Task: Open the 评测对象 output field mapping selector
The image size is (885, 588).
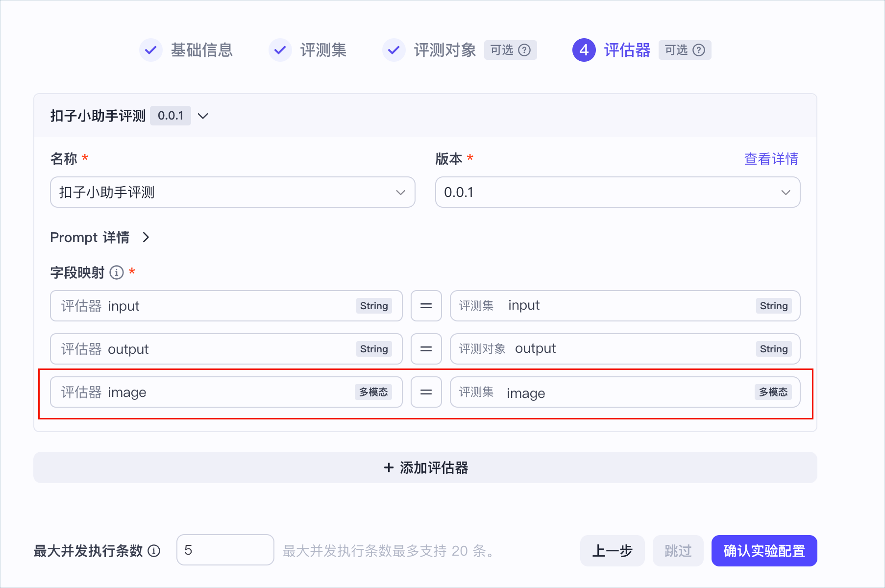Action: pyautogui.click(x=625, y=349)
